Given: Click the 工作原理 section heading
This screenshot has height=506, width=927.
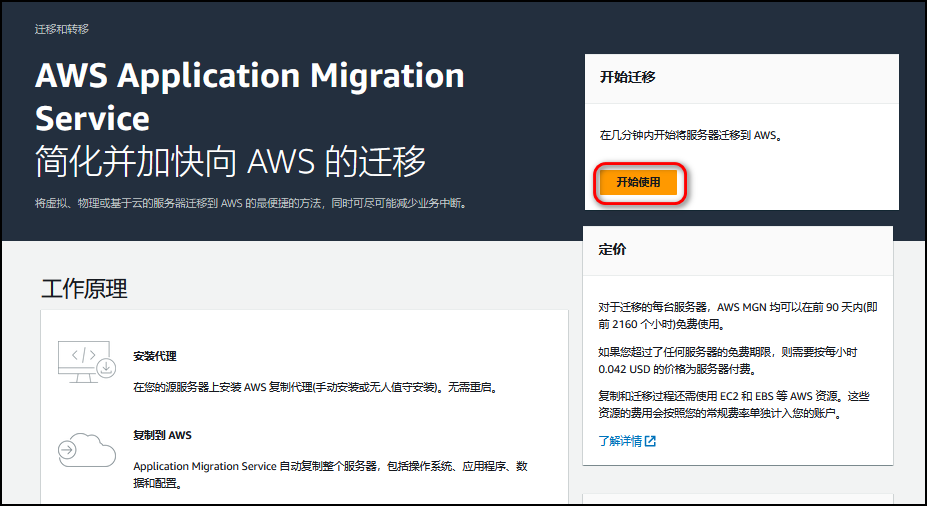Looking at the screenshot, I should point(85,288).
